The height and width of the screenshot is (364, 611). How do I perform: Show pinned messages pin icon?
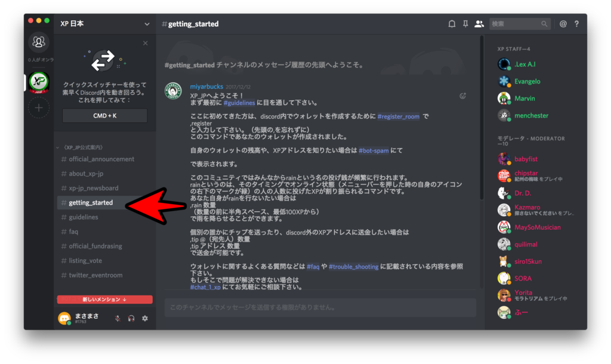465,24
